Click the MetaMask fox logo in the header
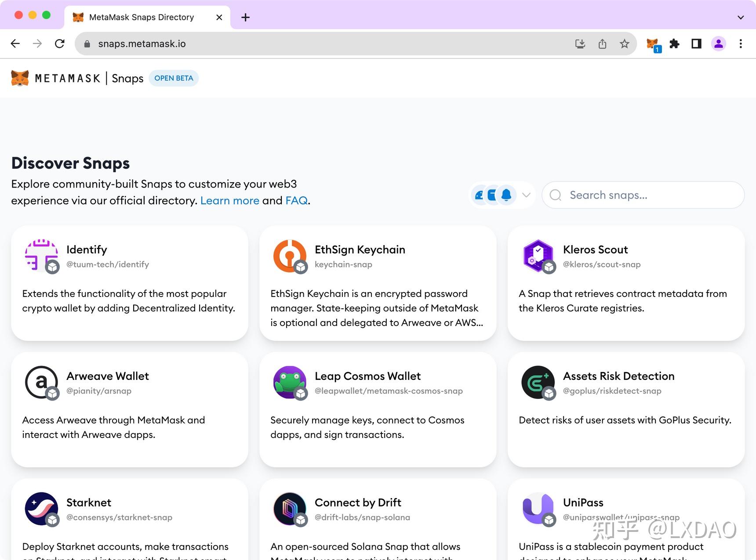Image resolution: width=756 pixels, height=560 pixels. click(19, 78)
